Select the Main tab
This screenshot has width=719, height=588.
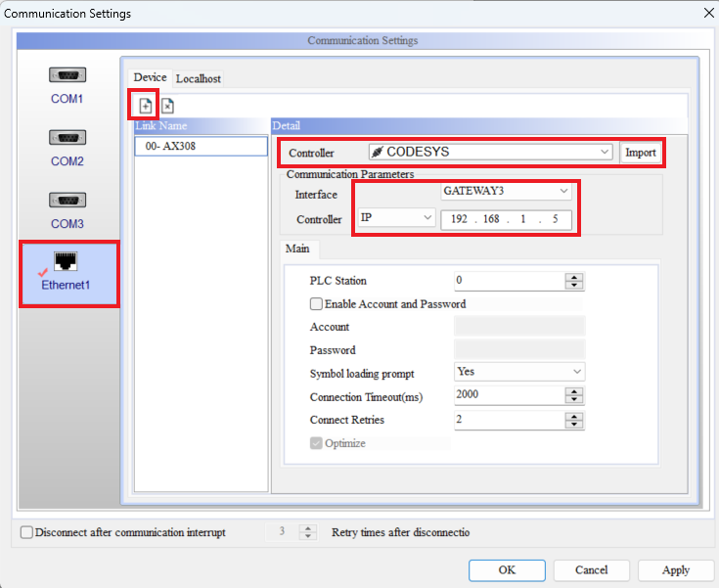pos(297,249)
